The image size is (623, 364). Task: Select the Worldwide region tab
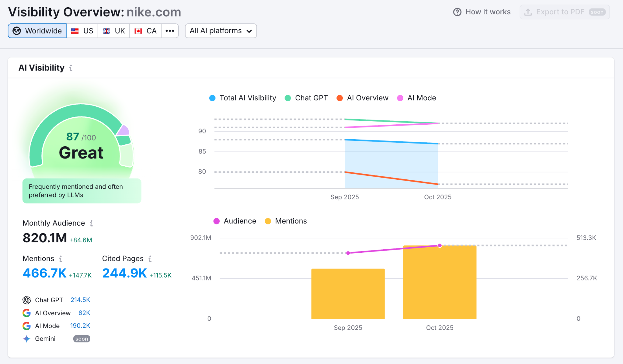37,31
